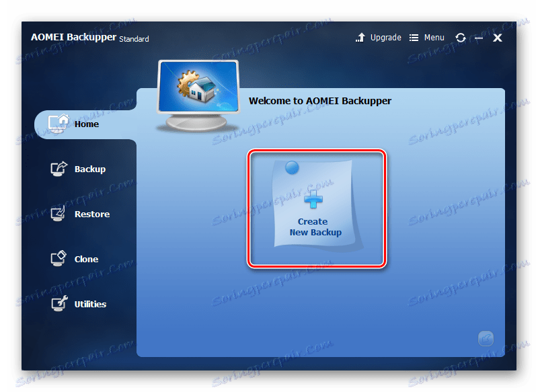Open the Home tab label

pos(87,124)
